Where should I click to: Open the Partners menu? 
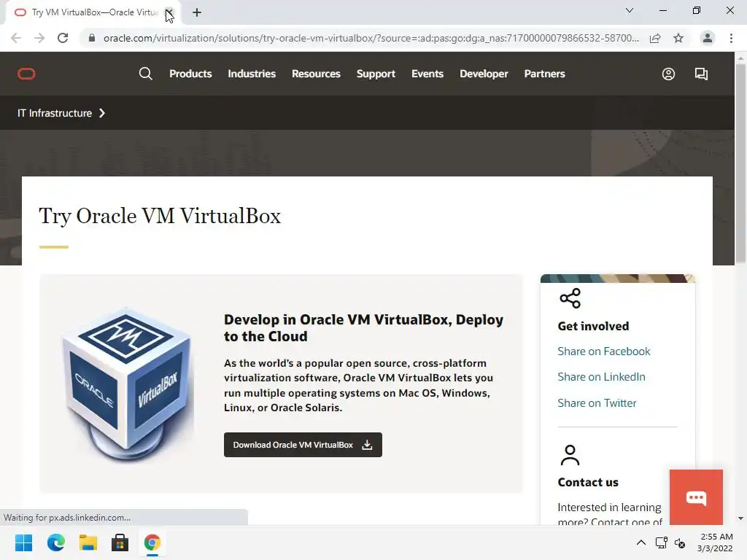pos(544,74)
